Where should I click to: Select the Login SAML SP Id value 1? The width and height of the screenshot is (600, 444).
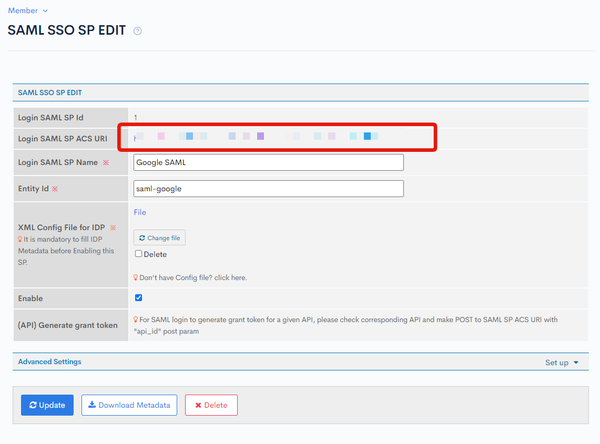[x=135, y=118]
